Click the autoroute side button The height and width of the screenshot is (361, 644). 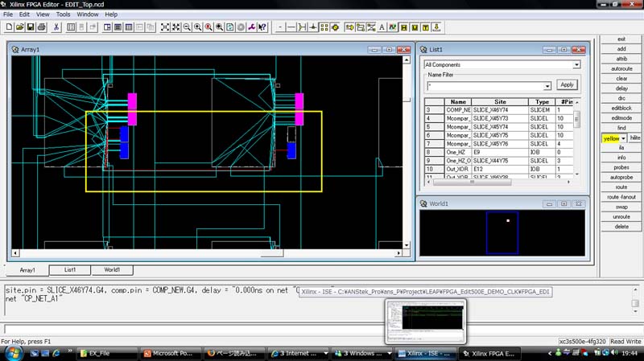click(621, 69)
